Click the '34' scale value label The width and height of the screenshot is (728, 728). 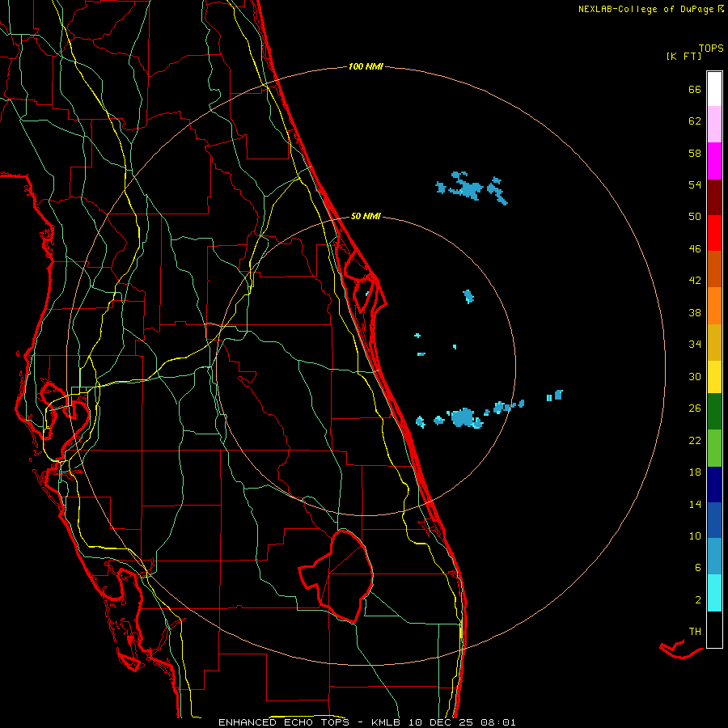point(695,344)
